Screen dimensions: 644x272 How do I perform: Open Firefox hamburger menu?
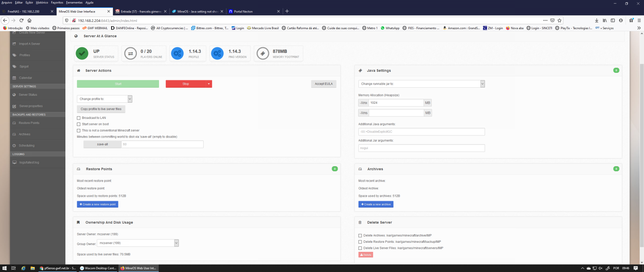pos(639,20)
